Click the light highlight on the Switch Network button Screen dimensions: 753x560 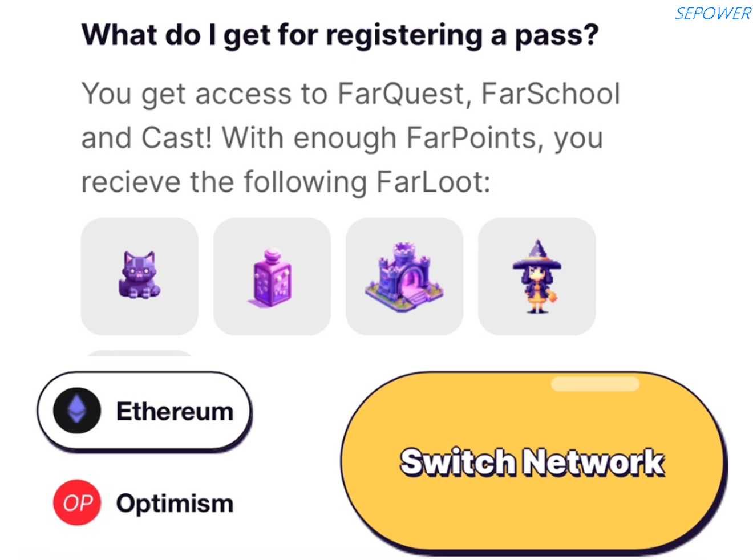tap(595, 384)
